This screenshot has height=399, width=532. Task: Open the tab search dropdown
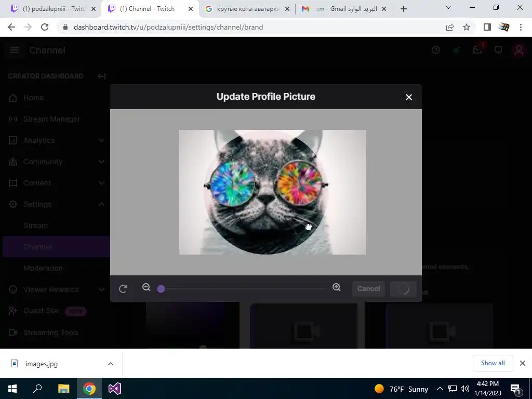click(448, 7)
